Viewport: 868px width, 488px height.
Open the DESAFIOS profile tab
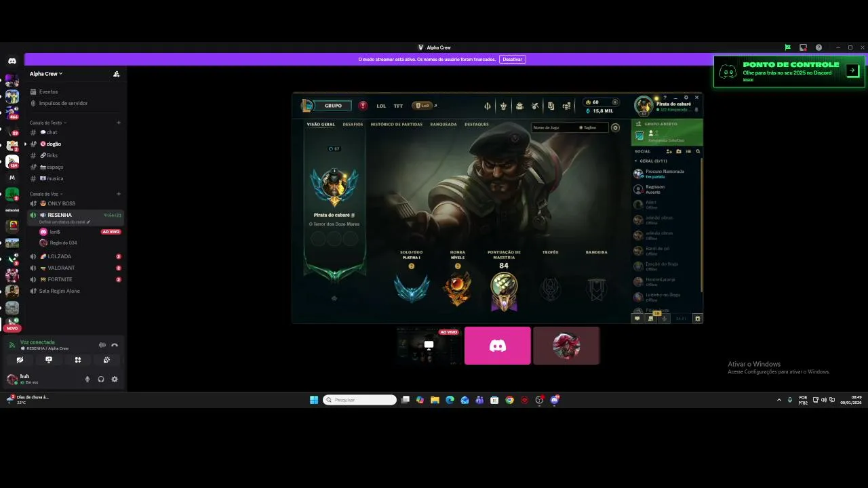353,124
